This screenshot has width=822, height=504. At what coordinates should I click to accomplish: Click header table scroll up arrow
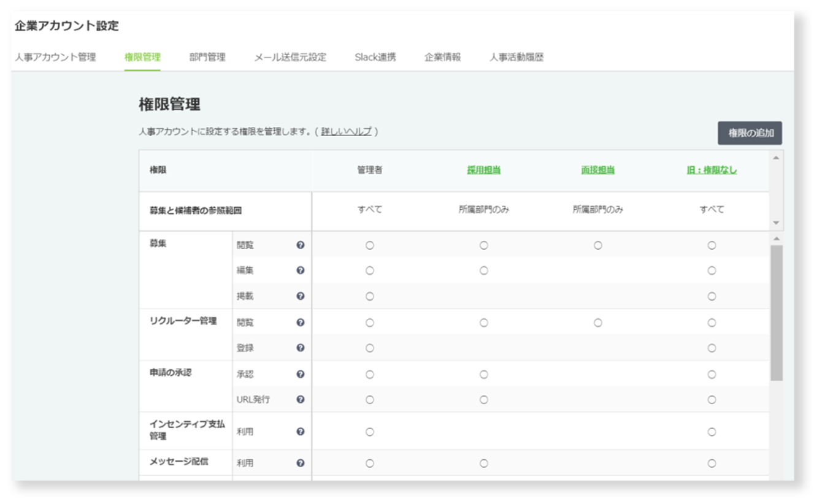(x=776, y=158)
